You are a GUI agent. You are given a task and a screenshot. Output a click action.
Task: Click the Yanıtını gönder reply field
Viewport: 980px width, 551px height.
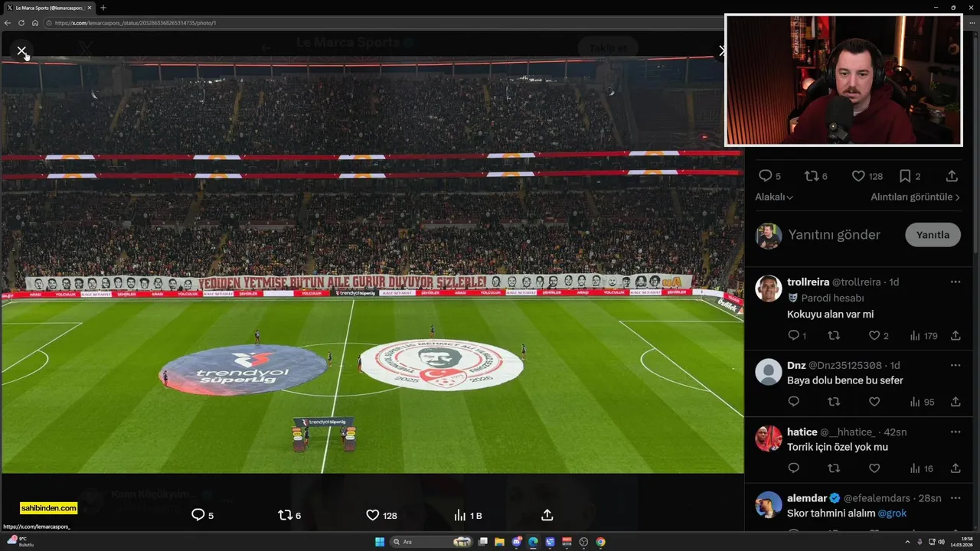coord(835,235)
